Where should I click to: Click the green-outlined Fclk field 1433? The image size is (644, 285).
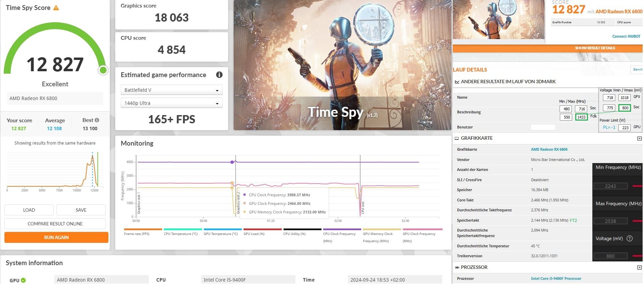pyautogui.click(x=581, y=117)
